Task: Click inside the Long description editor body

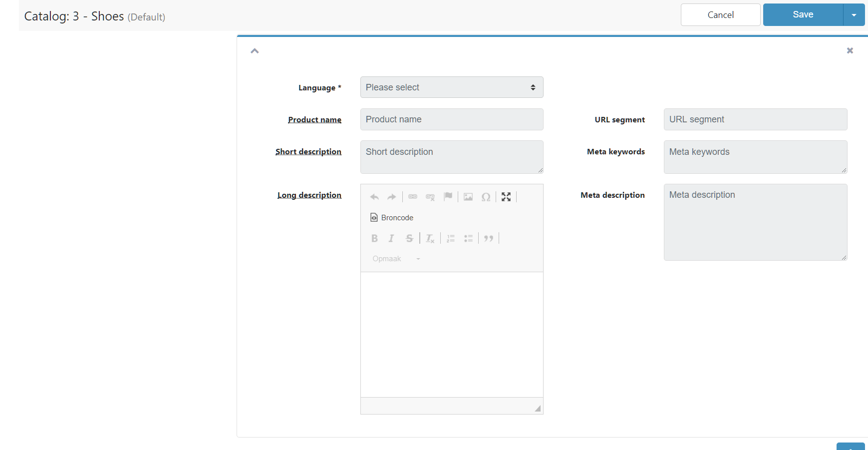Action: (x=452, y=335)
